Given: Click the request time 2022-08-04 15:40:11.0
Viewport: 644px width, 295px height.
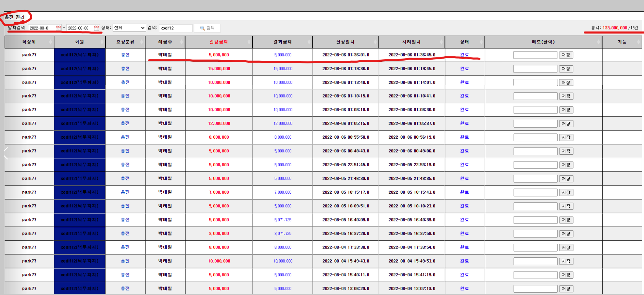Looking at the screenshot, I should point(346,274).
